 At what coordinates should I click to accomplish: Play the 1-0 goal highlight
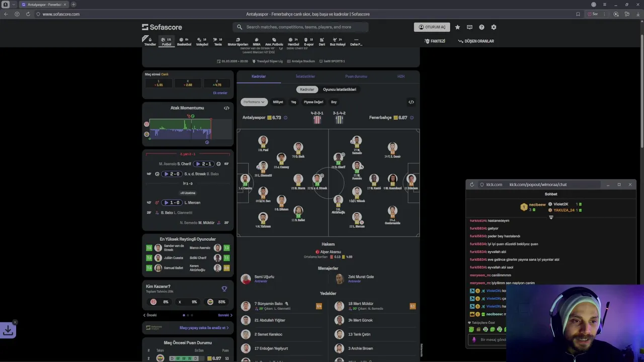(x=172, y=203)
